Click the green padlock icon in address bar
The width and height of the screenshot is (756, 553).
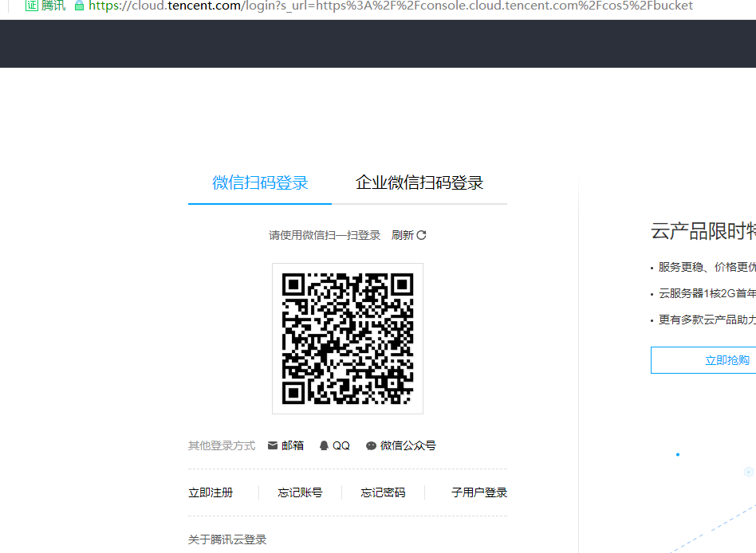[x=79, y=6]
